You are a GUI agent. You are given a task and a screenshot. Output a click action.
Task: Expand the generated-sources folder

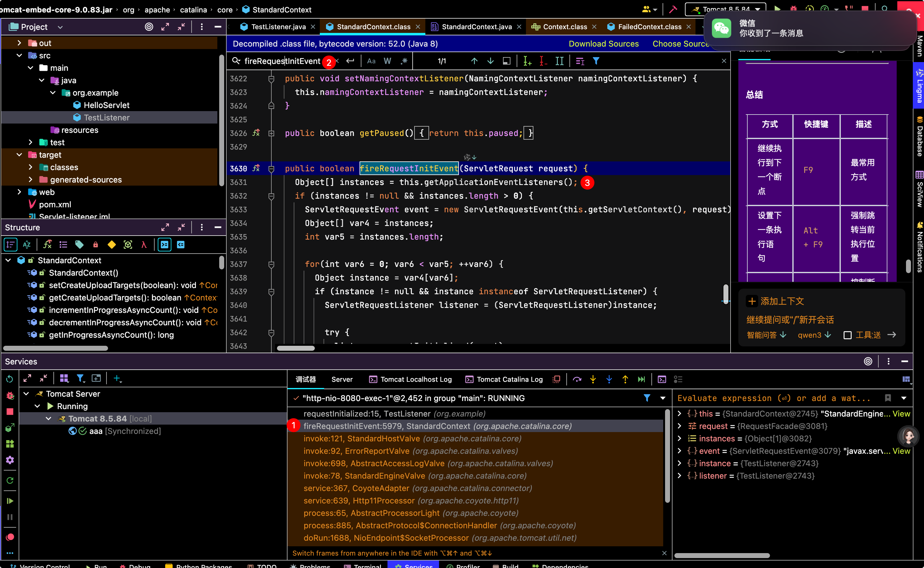tap(30, 179)
